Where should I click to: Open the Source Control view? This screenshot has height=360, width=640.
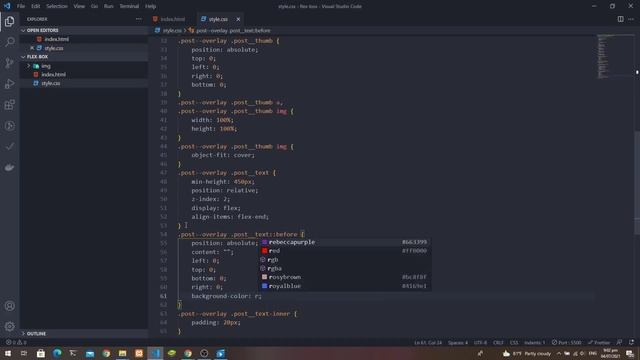pyautogui.click(x=9, y=63)
